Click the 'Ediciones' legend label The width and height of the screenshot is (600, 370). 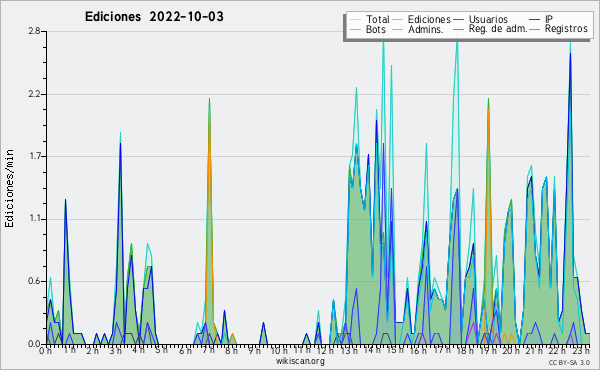coord(429,19)
